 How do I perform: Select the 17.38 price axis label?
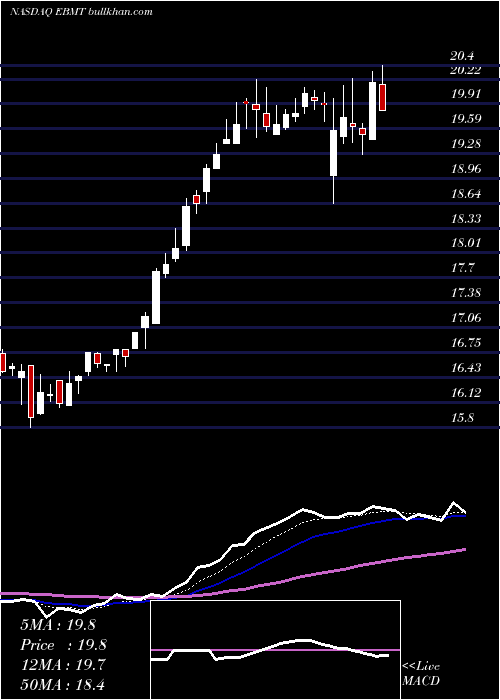coord(466,293)
